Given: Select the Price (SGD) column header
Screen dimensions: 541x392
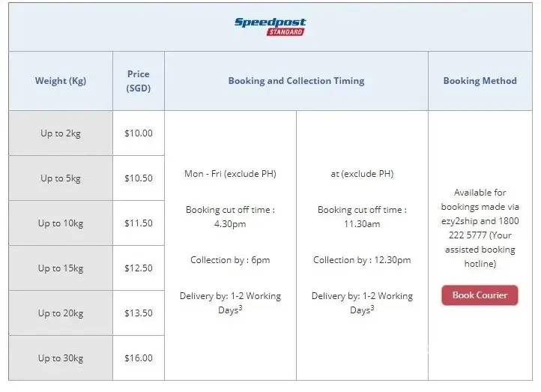Looking at the screenshot, I should coord(138,81).
